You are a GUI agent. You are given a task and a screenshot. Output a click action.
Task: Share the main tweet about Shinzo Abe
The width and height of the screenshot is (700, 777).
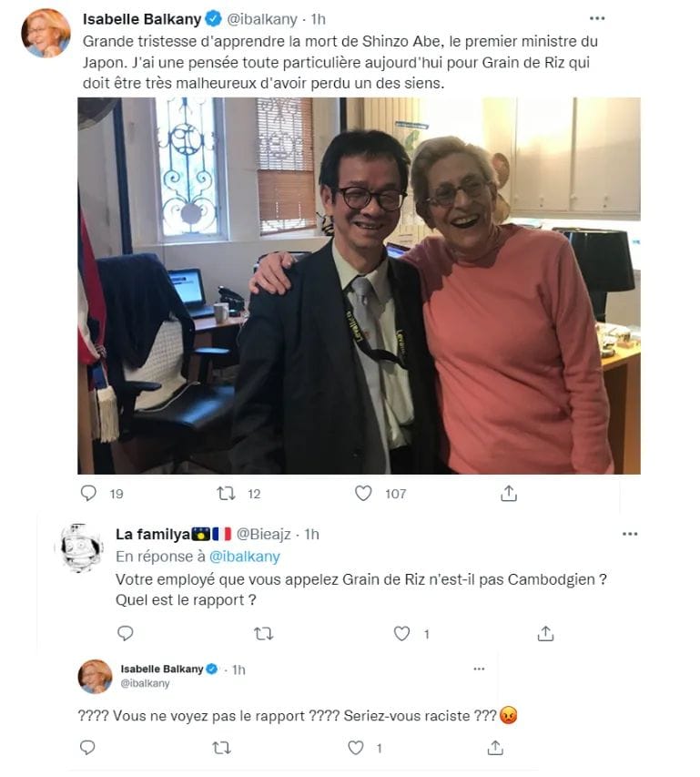509,493
